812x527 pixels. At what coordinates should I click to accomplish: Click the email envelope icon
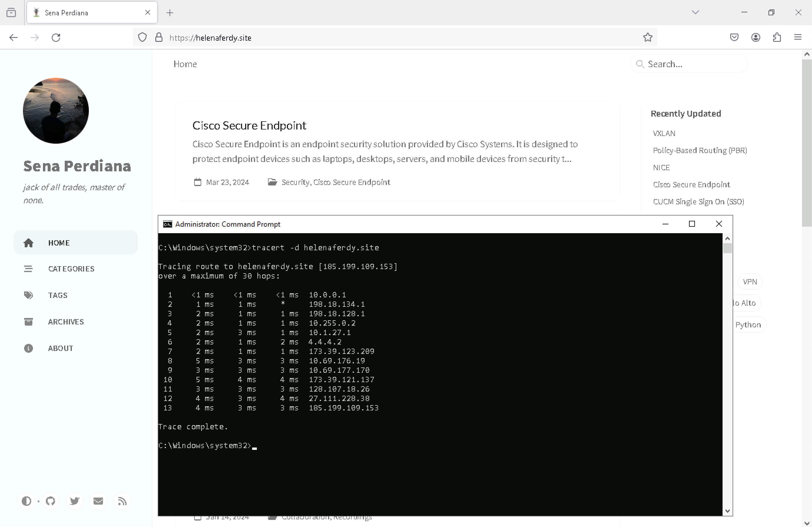(x=98, y=501)
